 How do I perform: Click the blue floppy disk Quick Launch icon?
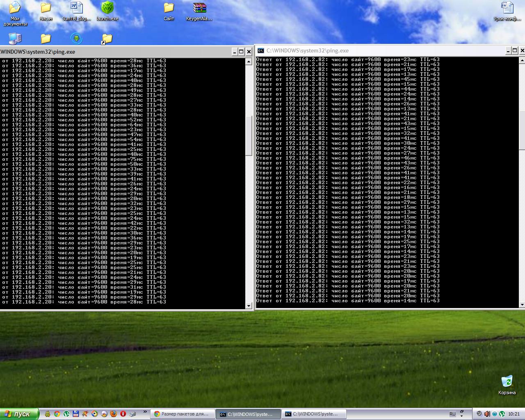point(75,414)
